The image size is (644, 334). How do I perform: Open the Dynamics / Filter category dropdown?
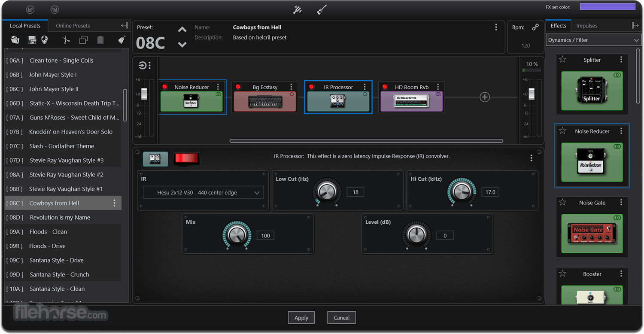click(x=594, y=40)
